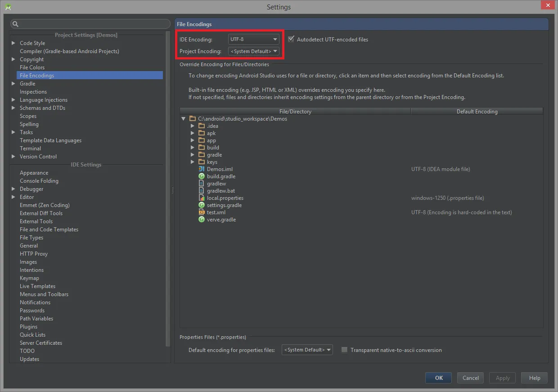The image size is (558, 392).
Task: Click UTF-8 (IDEA module file) cell
Action: pyautogui.click(x=441, y=169)
